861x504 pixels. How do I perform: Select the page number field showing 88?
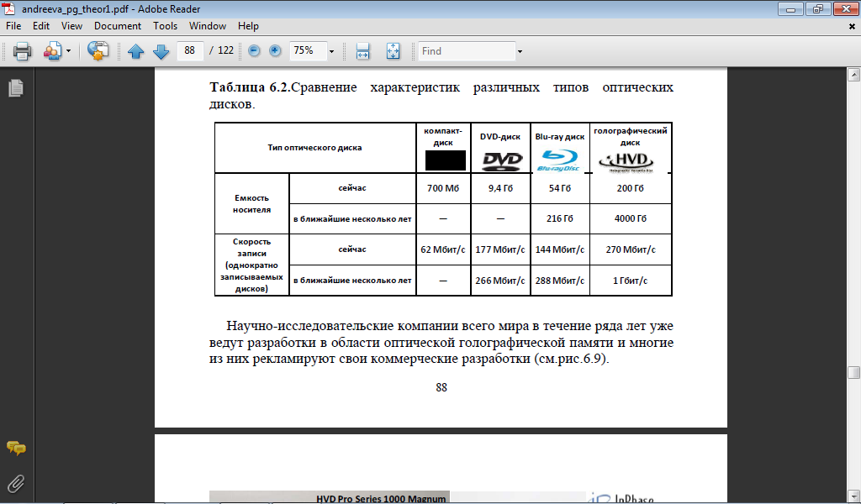190,50
